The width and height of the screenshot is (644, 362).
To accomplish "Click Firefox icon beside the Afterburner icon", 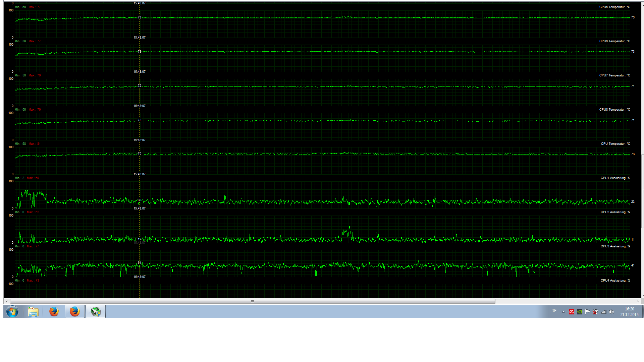I will click(x=75, y=312).
